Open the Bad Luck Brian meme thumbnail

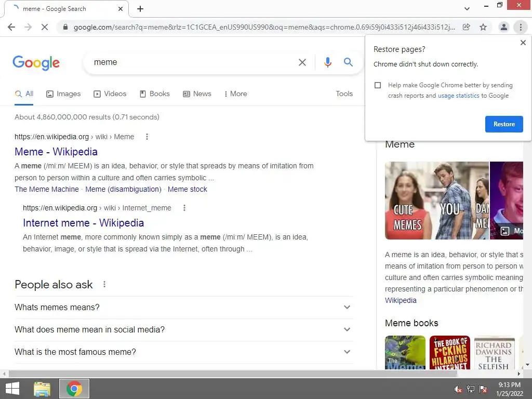point(507,201)
